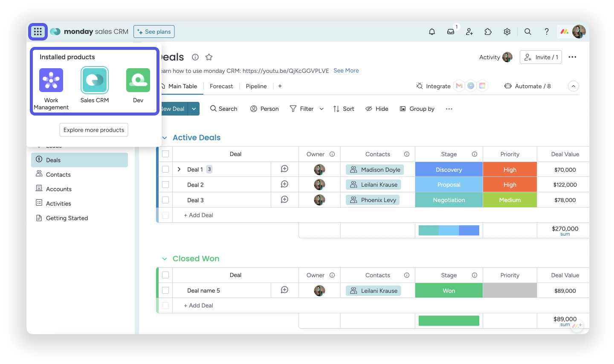Check the Deal 2 row checkbox
The width and height of the screenshot is (614, 364).
pyautogui.click(x=165, y=185)
